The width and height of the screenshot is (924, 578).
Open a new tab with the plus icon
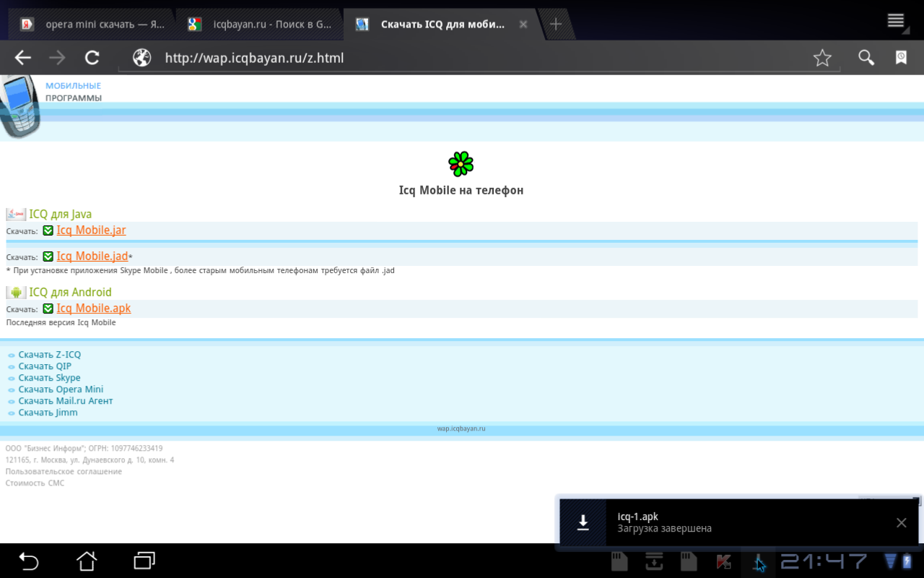pyautogui.click(x=556, y=25)
